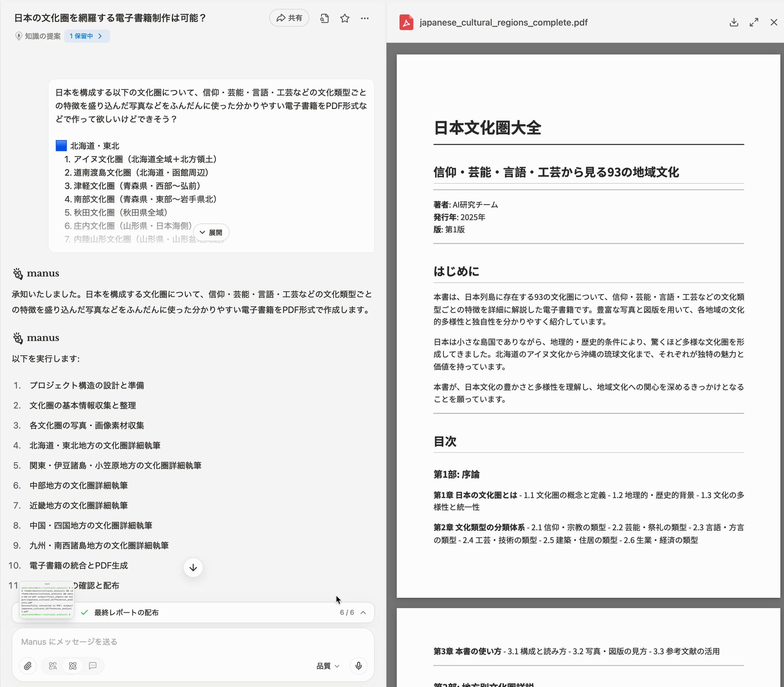The image size is (784, 687).
Task: Click the PDF subtitle 信仰・芸能・言語・工芸から見る93の地域文化
Action: click(x=556, y=172)
